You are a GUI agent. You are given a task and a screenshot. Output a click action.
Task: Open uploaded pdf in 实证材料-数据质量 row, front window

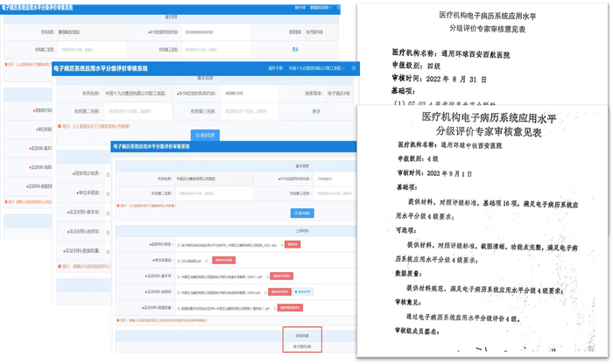coord(223,309)
